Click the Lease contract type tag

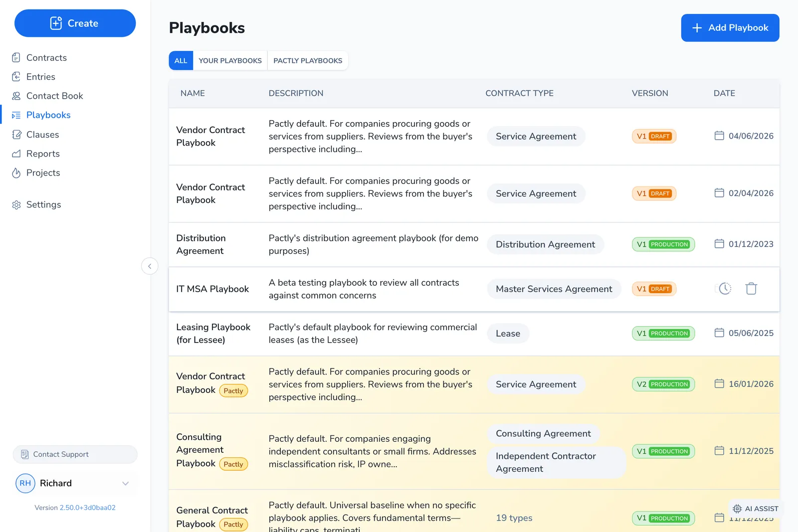(x=508, y=334)
